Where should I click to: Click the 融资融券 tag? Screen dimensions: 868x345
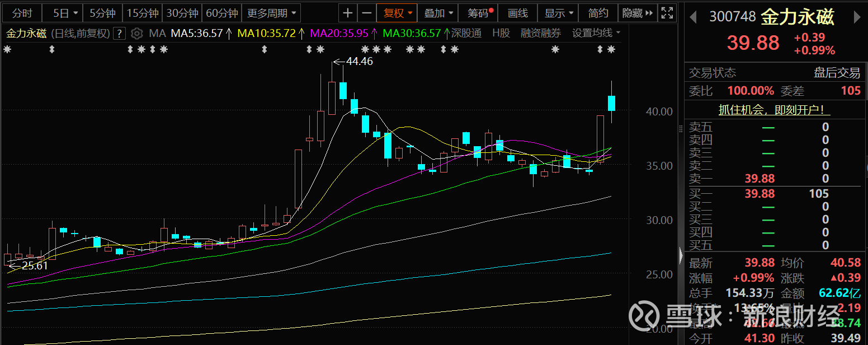(x=540, y=34)
